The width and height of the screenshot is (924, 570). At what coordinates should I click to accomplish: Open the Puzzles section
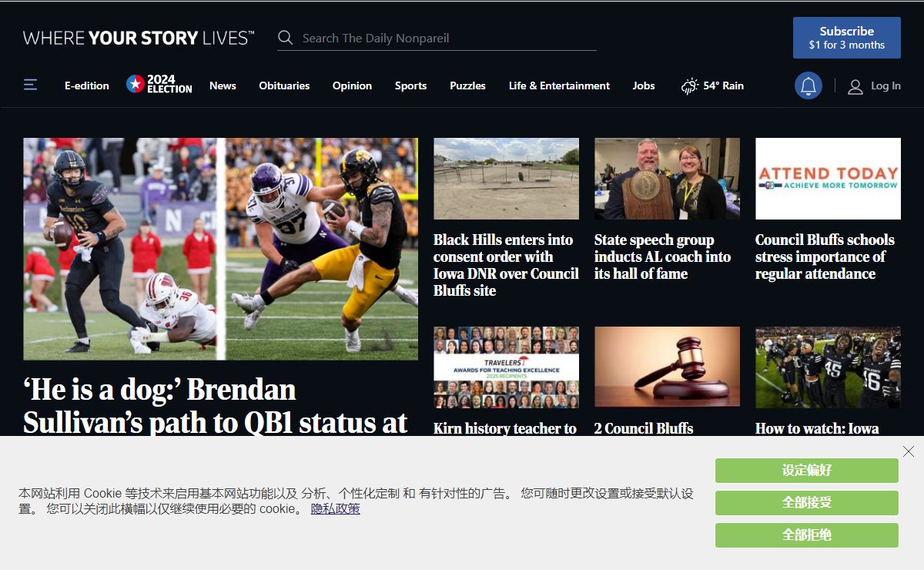[x=467, y=85]
